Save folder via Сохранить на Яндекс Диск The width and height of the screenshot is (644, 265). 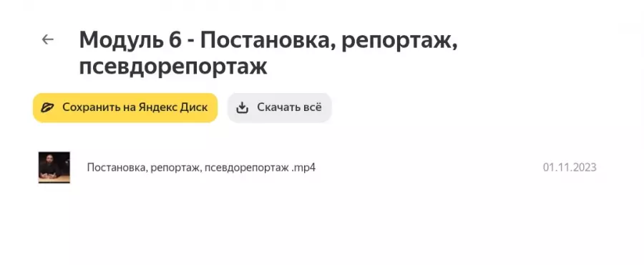tap(125, 107)
